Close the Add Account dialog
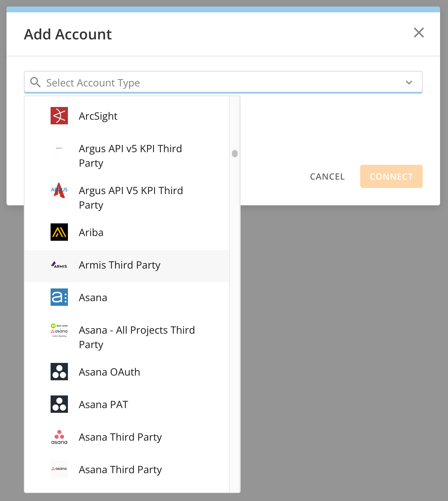 pos(419,33)
